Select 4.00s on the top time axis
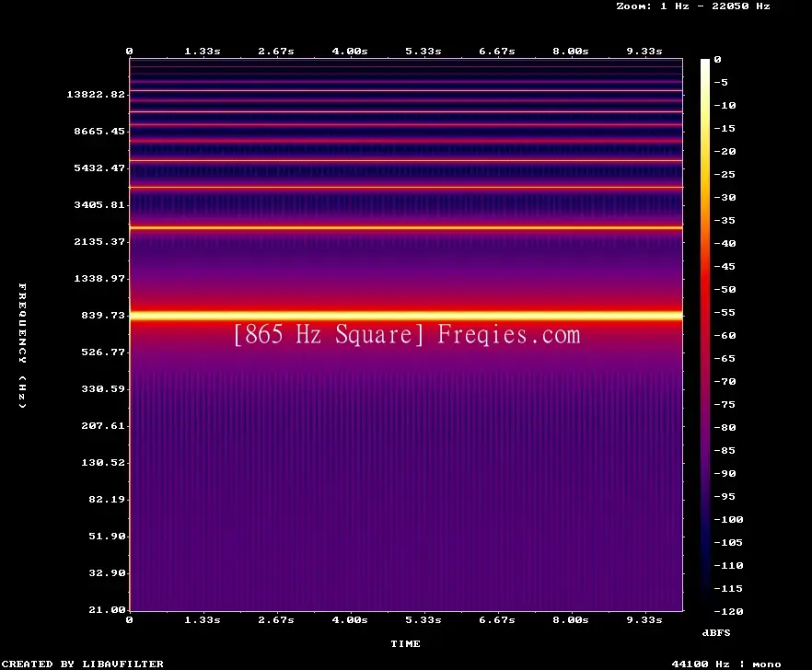 click(x=350, y=52)
